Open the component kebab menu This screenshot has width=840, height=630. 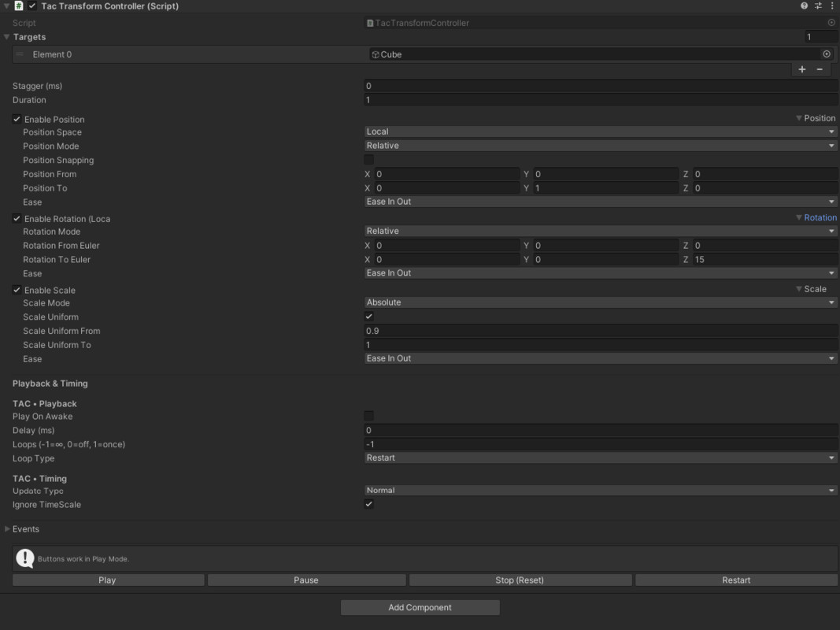[x=831, y=6]
